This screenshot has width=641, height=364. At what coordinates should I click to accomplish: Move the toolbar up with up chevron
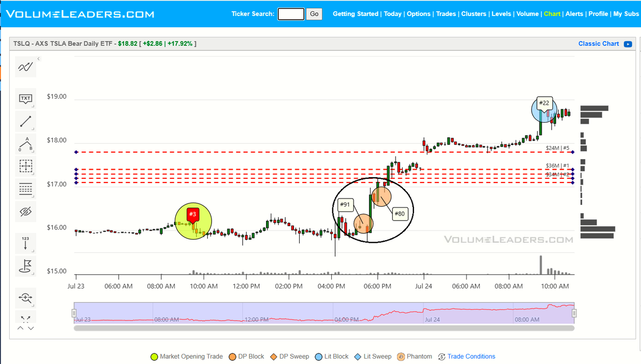[20, 328]
